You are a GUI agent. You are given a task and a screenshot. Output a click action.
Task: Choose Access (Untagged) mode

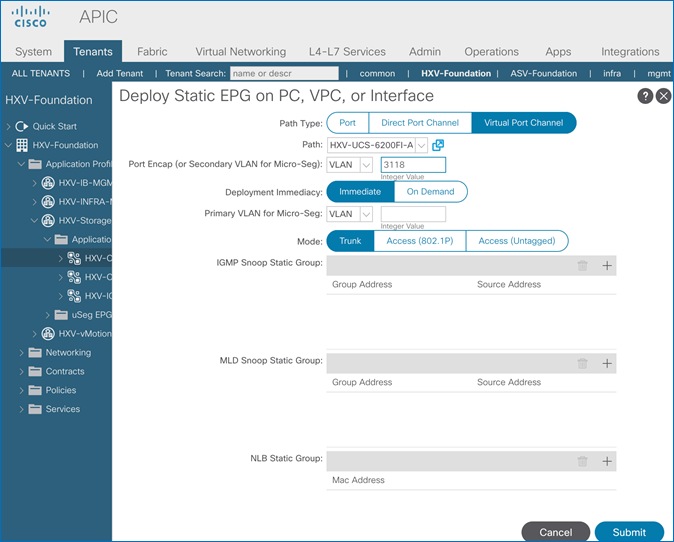pyautogui.click(x=517, y=241)
